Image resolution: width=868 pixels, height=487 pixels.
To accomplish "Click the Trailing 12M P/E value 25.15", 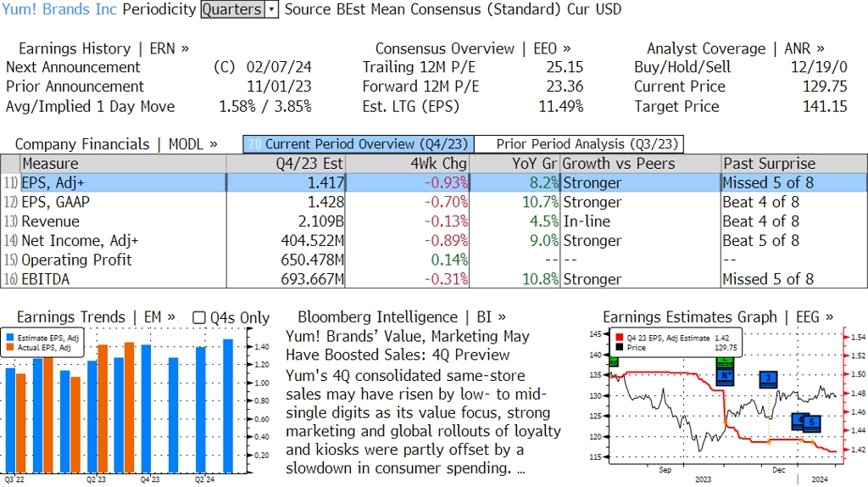I will click(x=565, y=68).
